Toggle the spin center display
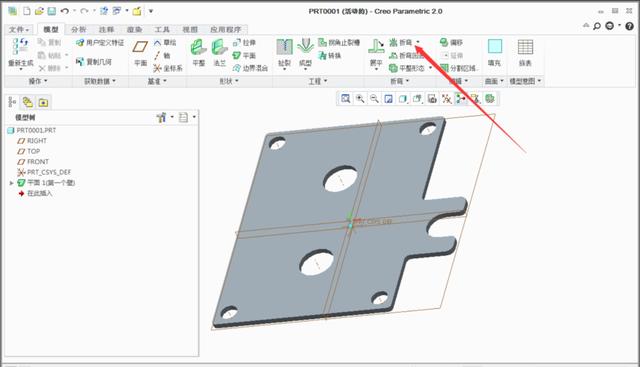 click(x=461, y=99)
